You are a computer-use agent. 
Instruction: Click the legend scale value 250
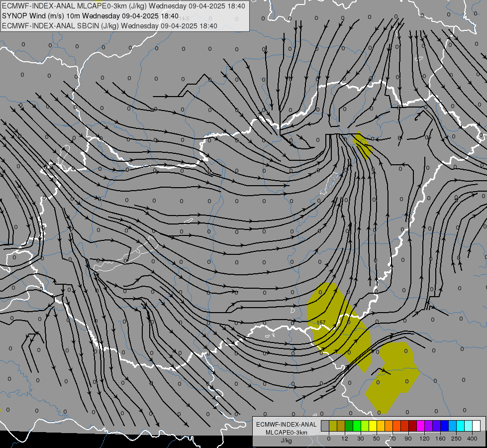point(456,439)
